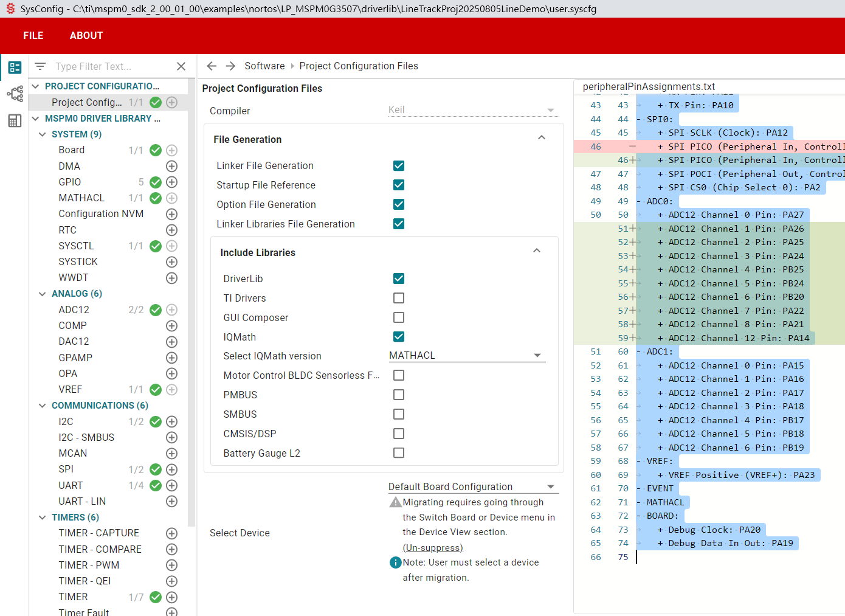Collapse the PROJECT CONFIGURATION tree group
The height and width of the screenshot is (616, 845).
[x=35, y=86]
